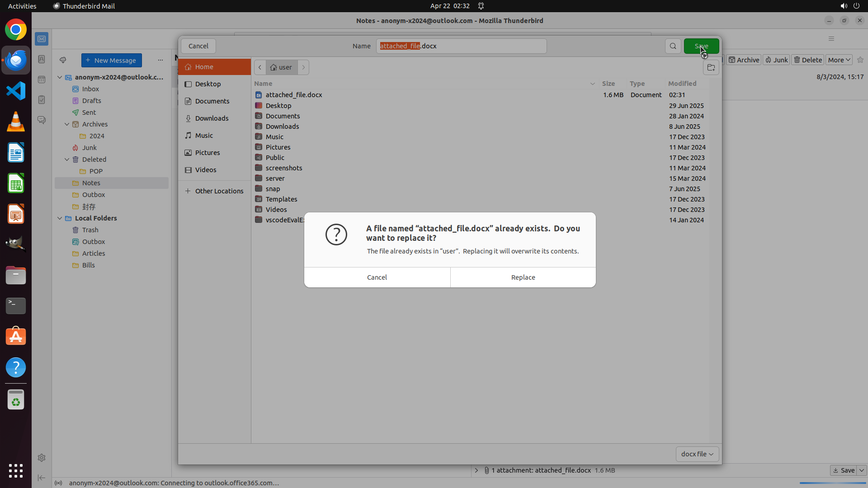Sort files by Modified column header
The image size is (868, 488).
pos(682,84)
